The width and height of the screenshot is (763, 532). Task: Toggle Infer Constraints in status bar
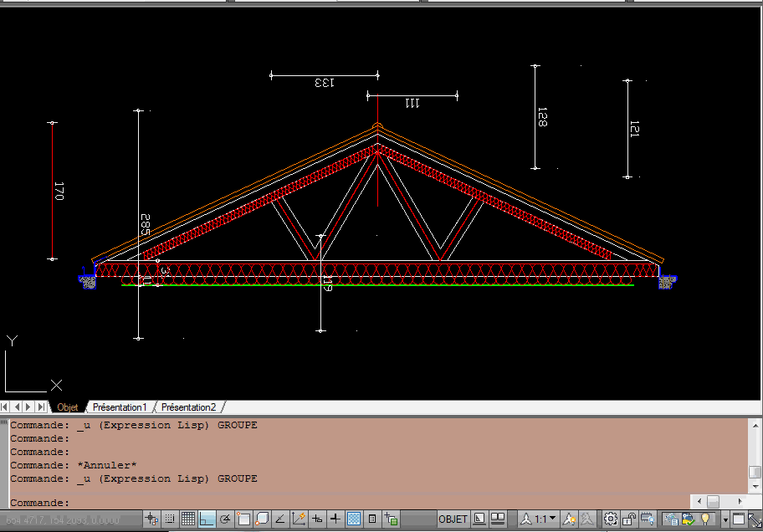151,519
